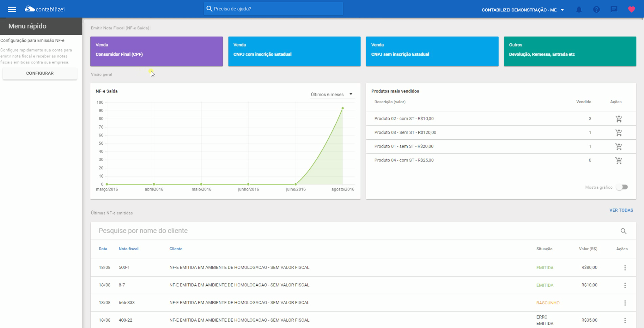This screenshot has height=328, width=644.
Task: Click the RASCUNHO status of nota 666-333
Action: pyautogui.click(x=548, y=303)
